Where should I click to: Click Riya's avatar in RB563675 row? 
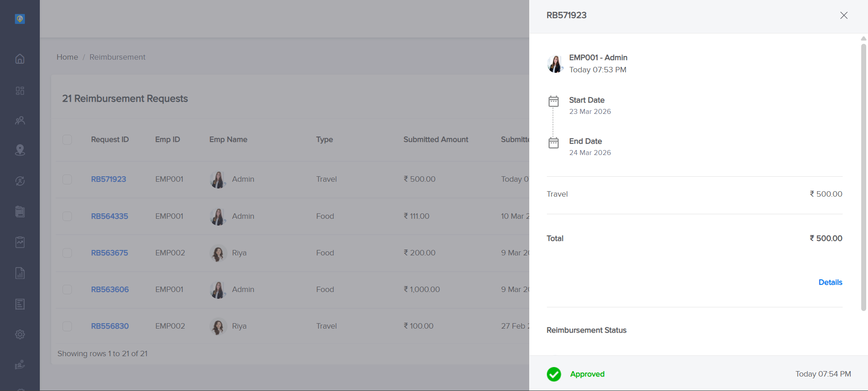click(x=218, y=253)
